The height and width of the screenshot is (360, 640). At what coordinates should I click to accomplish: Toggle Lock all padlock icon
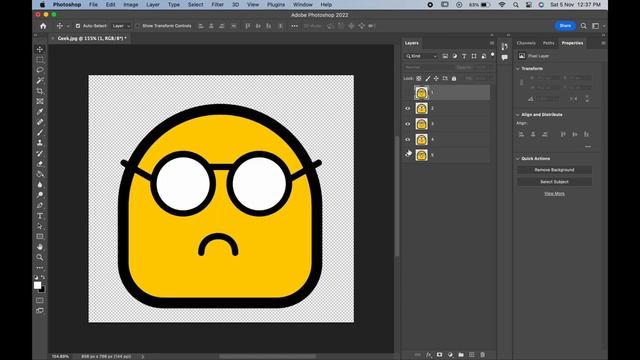454,78
